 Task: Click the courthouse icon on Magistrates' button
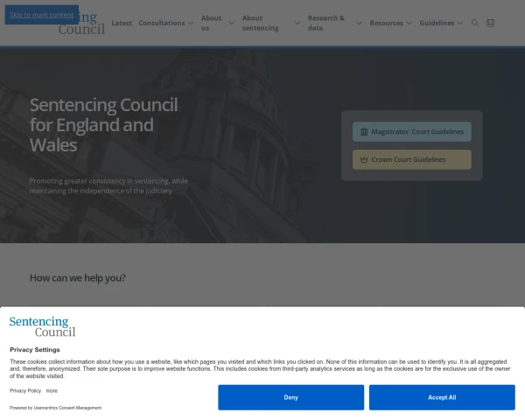tap(364, 131)
